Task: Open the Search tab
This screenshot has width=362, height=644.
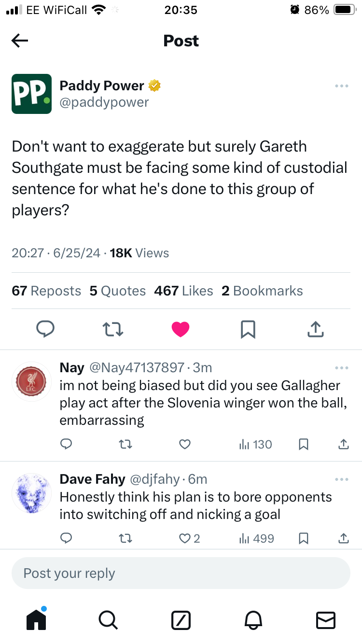Action: click(x=108, y=619)
